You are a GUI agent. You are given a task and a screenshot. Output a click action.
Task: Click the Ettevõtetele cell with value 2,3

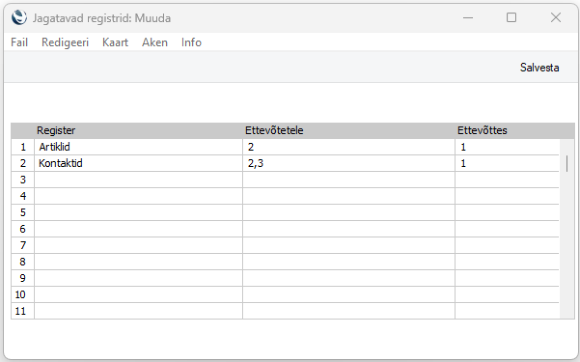[349, 163]
